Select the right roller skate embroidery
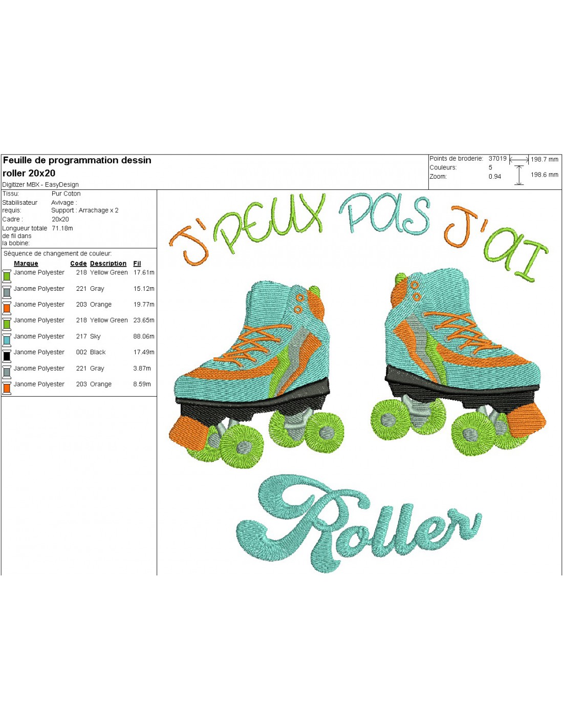Screen dimensions: 563x728 coord(461,363)
